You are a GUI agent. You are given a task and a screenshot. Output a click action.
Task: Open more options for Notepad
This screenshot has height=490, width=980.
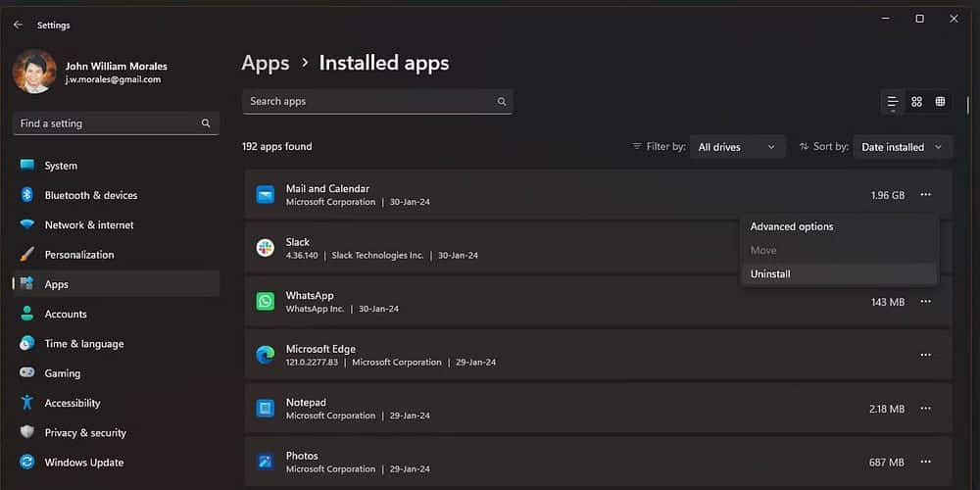tap(926, 409)
